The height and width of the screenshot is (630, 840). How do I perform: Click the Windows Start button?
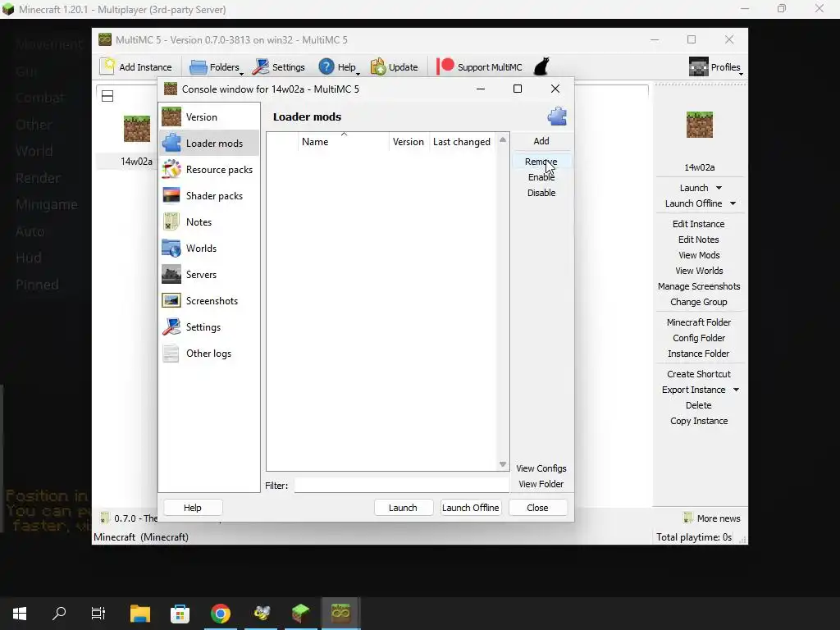pyautogui.click(x=20, y=613)
